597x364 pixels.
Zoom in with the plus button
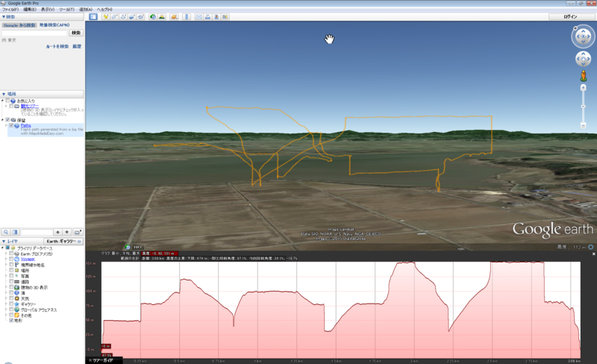pyautogui.click(x=583, y=87)
